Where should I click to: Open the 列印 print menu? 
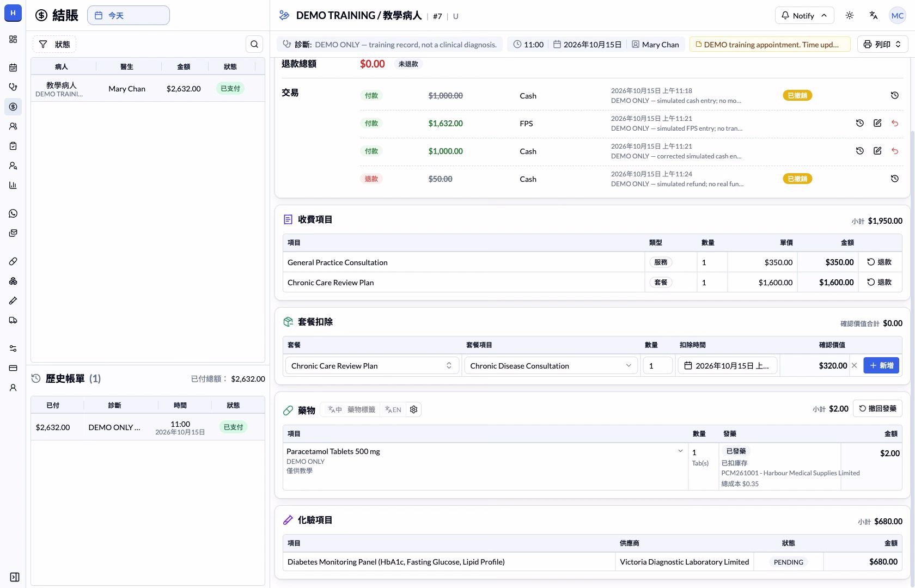tap(882, 44)
